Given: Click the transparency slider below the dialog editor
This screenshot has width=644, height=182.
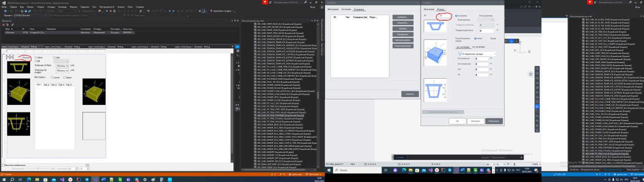Looking at the screenshot, I should click(38, 168).
